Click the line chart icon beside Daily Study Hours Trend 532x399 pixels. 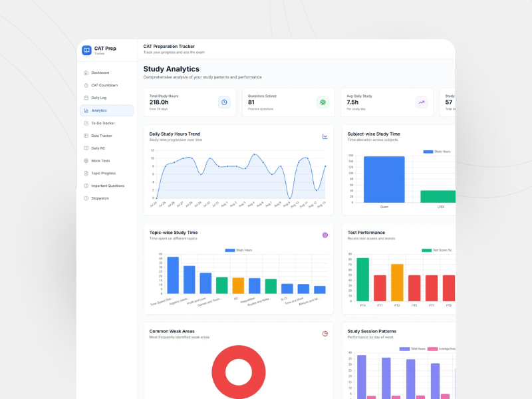coord(325,136)
